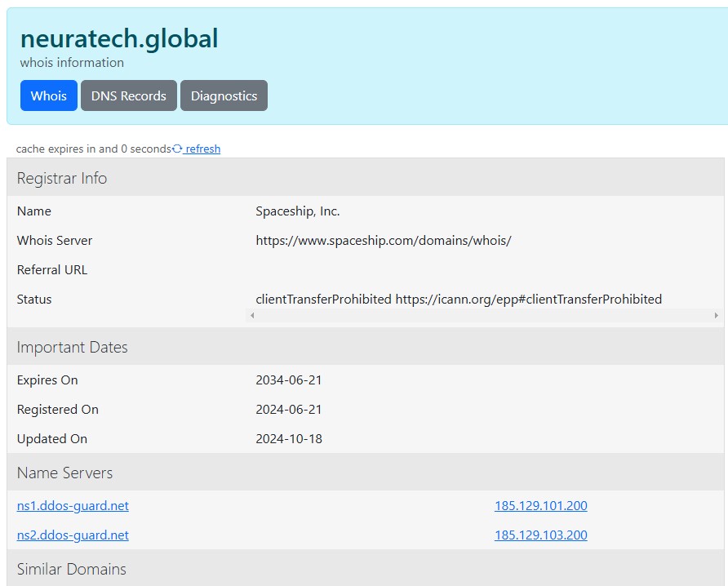Click the left arrow on the Status scrollbar
Viewport: 728px width, 586px height.
(x=252, y=316)
